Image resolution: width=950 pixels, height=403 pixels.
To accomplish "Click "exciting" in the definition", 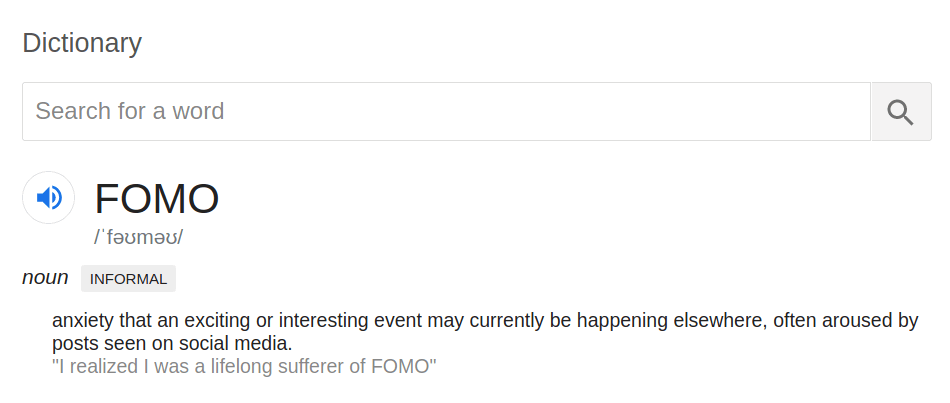I will point(219,321).
